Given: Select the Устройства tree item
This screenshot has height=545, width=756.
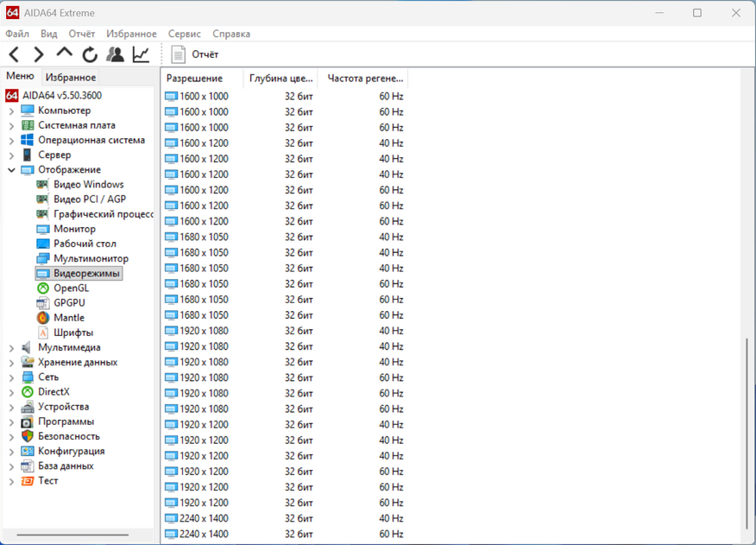Looking at the screenshot, I should point(63,407).
